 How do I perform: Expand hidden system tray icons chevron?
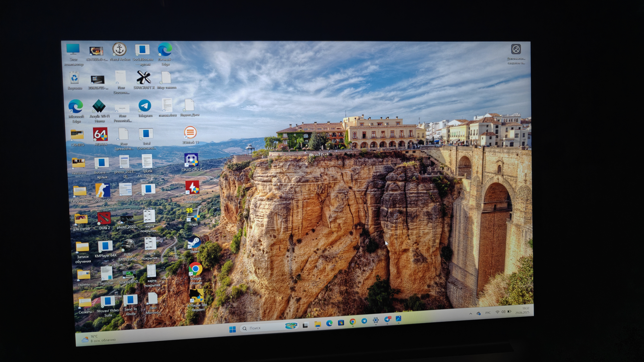(x=470, y=314)
